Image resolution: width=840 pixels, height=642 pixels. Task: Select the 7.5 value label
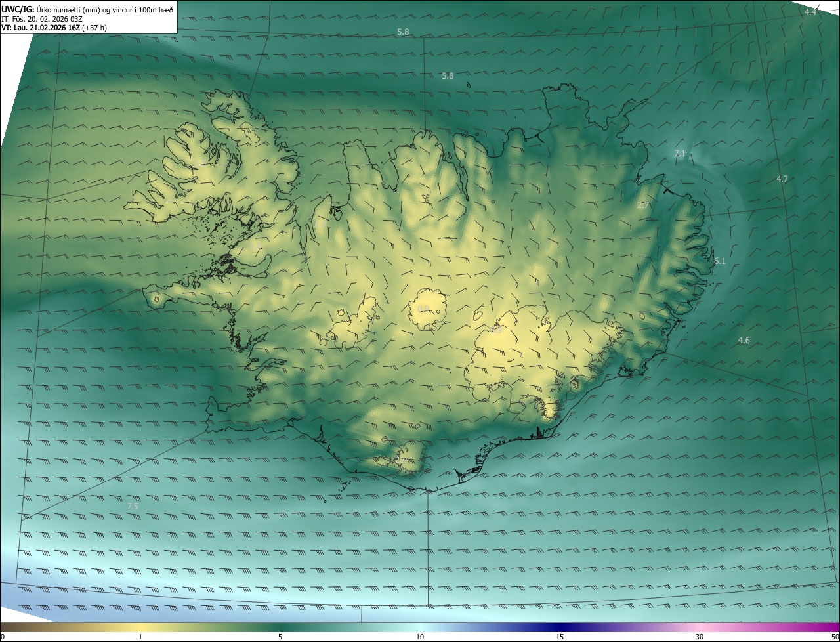pyautogui.click(x=133, y=506)
